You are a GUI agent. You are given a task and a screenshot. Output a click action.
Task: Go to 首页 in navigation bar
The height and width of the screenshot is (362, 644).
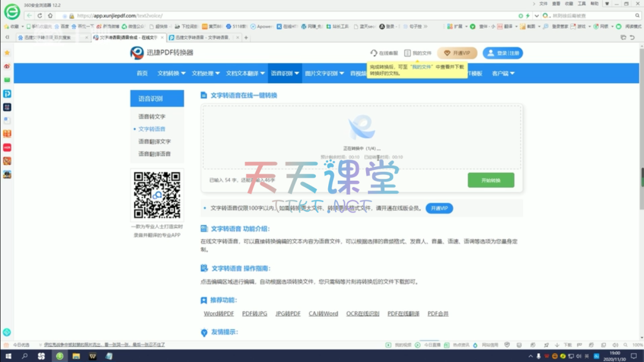pos(142,74)
